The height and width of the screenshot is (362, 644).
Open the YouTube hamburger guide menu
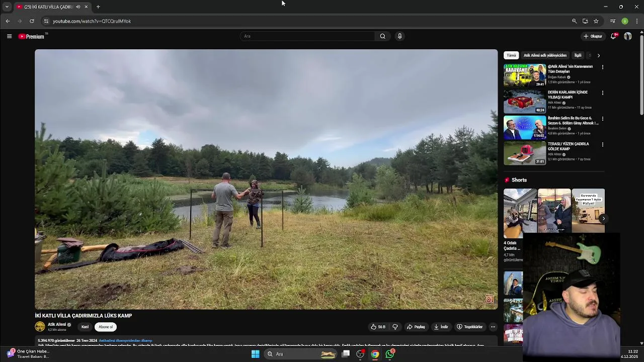(x=9, y=36)
